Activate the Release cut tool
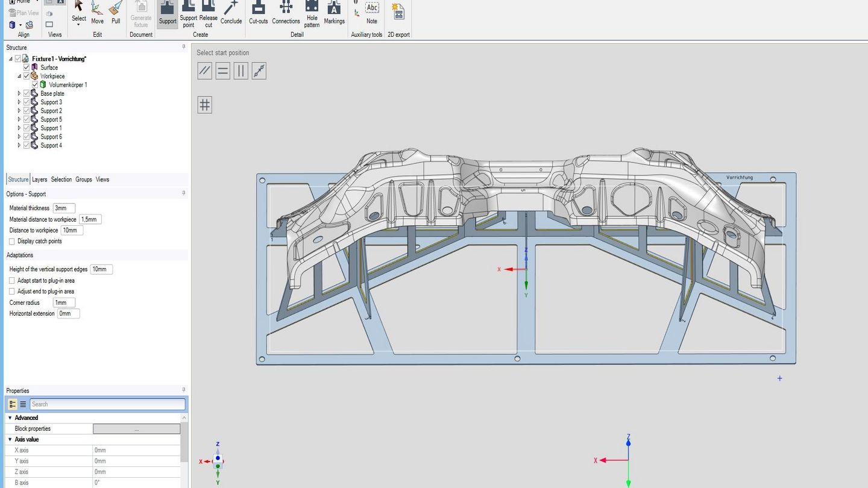The height and width of the screenshot is (488, 868). 208,13
